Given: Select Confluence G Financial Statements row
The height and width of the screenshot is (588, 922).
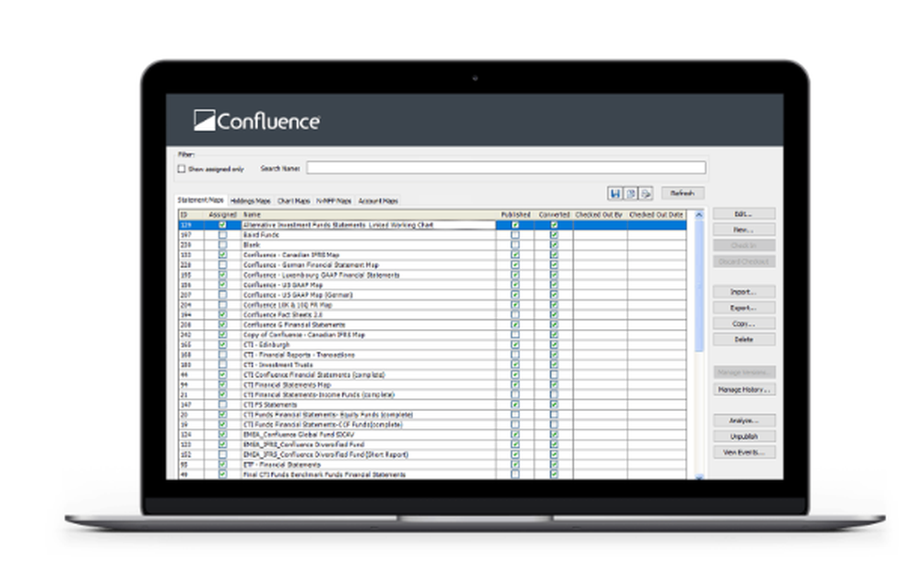Looking at the screenshot, I should [x=432, y=325].
